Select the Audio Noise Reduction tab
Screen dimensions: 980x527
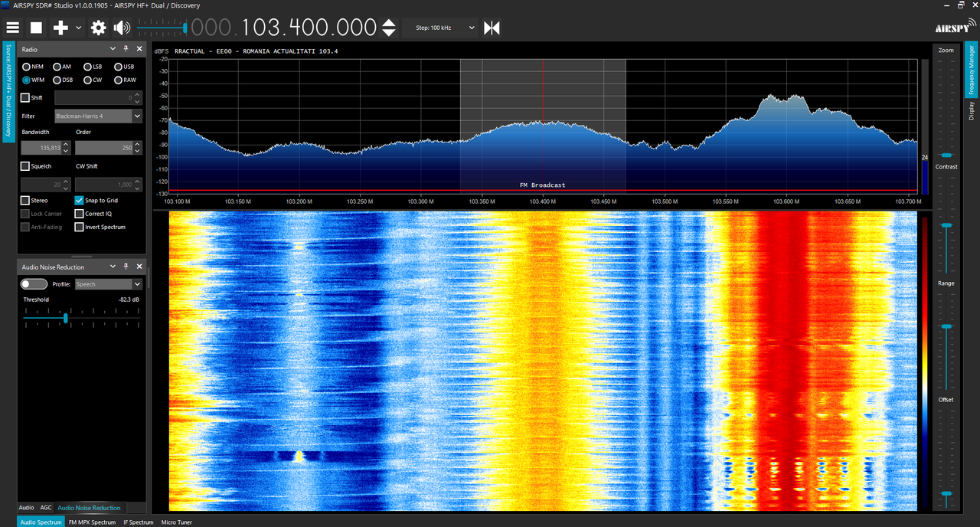(89, 507)
